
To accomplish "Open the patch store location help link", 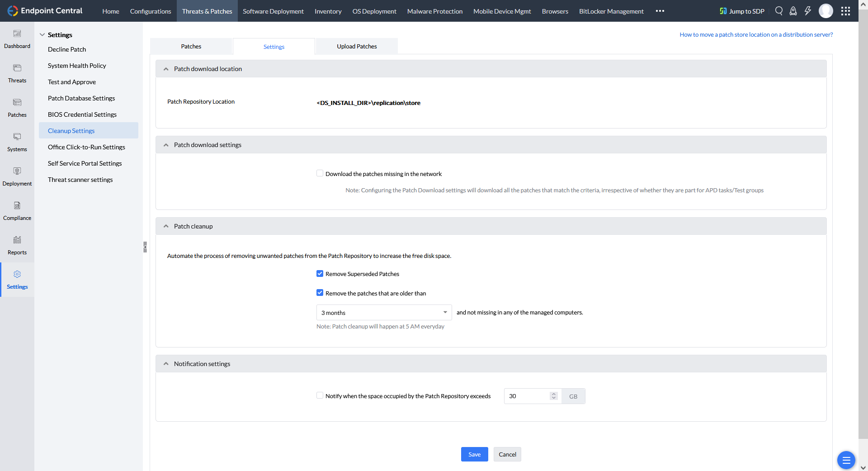I will point(756,34).
